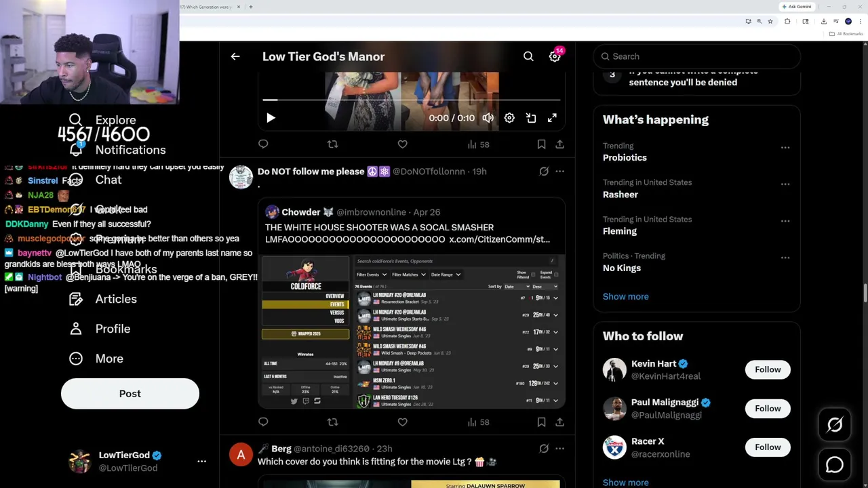868x488 pixels.
Task: Open the COLDFORCE screenshot image in quoted post
Action: [412, 331]
